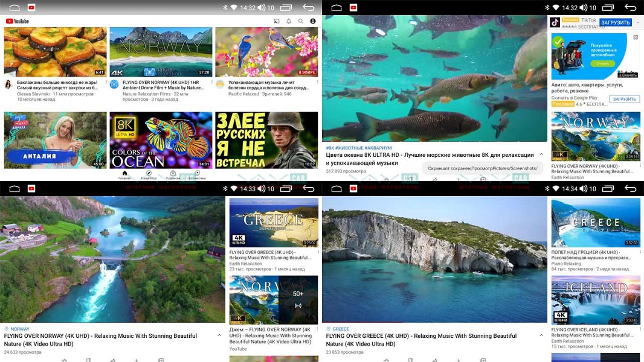Expand the description of the Flying Over Greece video
This screenshot has height=362, width=644.
(x=541, y=335)
